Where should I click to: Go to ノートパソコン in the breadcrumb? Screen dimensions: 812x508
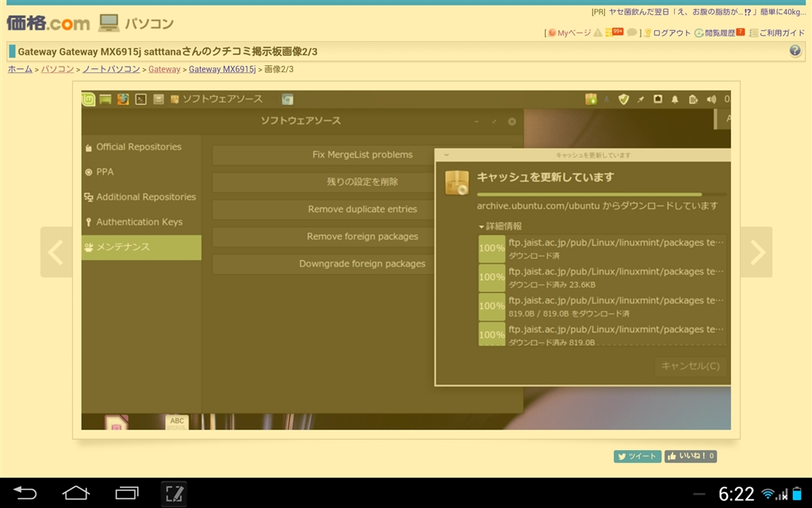pyautogui.click(x=111, y=69)
